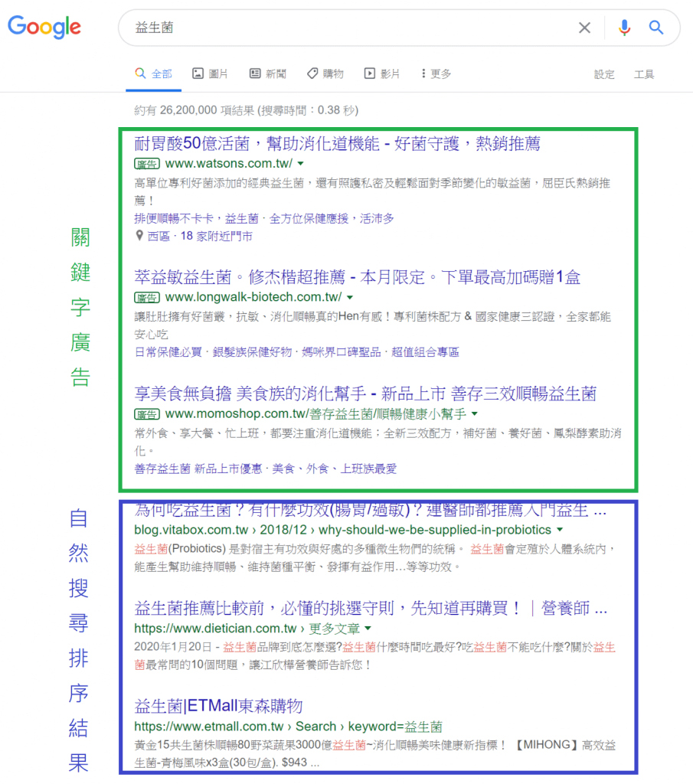This screenshot has height=784, width=693.
Task: Open 設定 search settings
Action: (604, 74)
